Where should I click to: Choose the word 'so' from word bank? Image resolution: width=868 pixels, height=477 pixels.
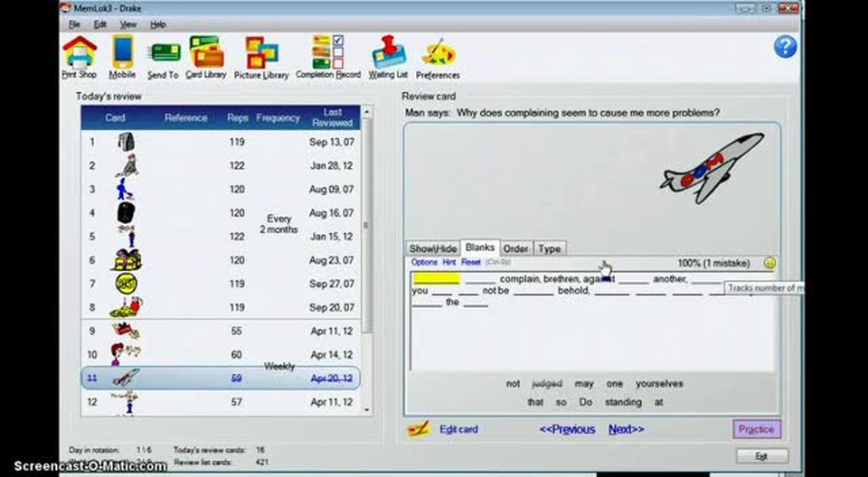click(561, 402)
